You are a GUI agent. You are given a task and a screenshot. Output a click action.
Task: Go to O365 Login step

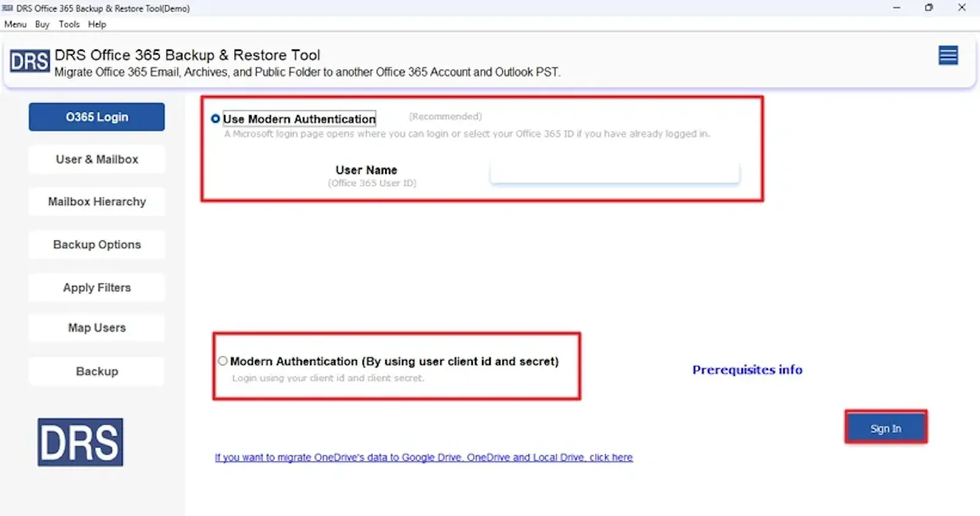pyautogui.click(x=97, y=117)
